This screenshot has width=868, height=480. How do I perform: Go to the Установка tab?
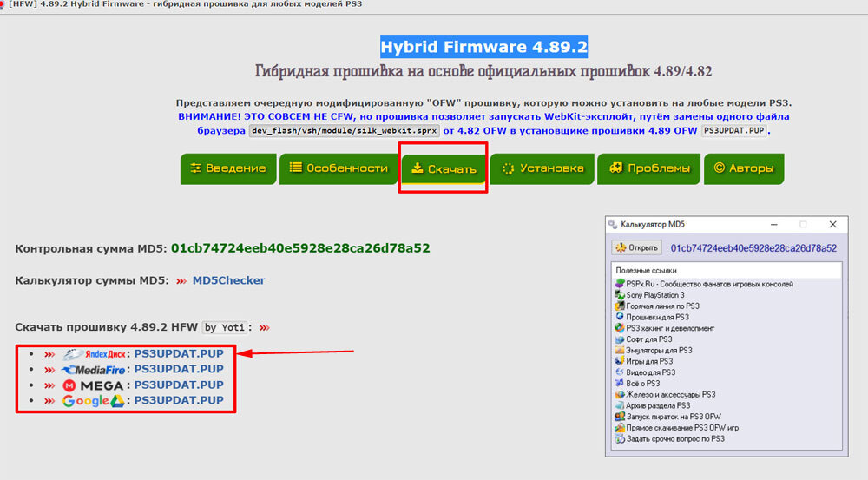point(542,168)
